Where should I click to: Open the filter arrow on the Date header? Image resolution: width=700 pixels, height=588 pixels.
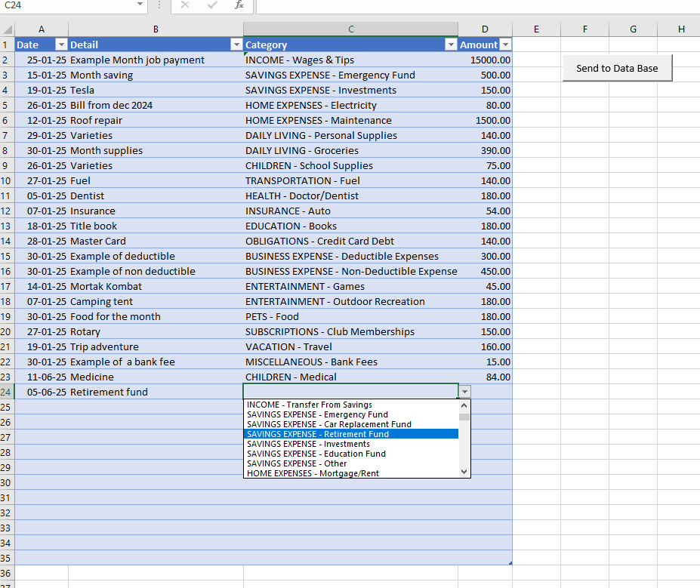[61, 45]
